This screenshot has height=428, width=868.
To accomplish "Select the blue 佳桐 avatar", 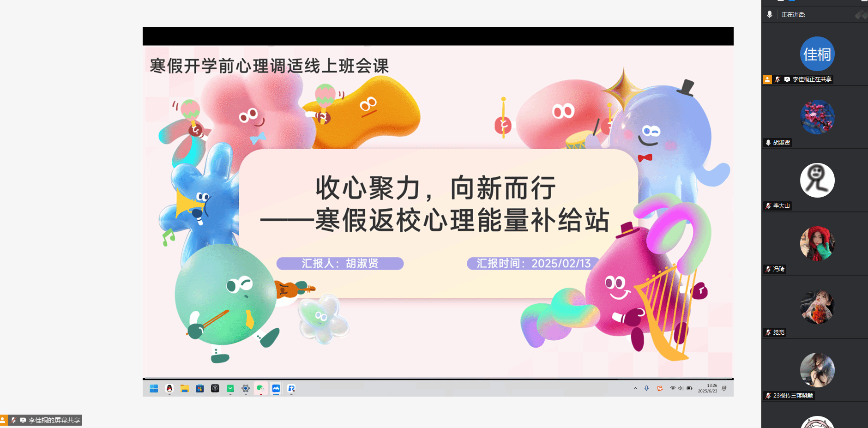I will 817,54.
